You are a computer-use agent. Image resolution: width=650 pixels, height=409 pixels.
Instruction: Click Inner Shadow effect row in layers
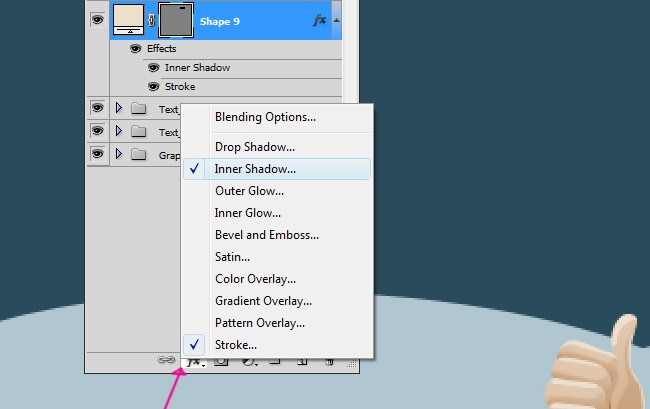click(197, 68)
